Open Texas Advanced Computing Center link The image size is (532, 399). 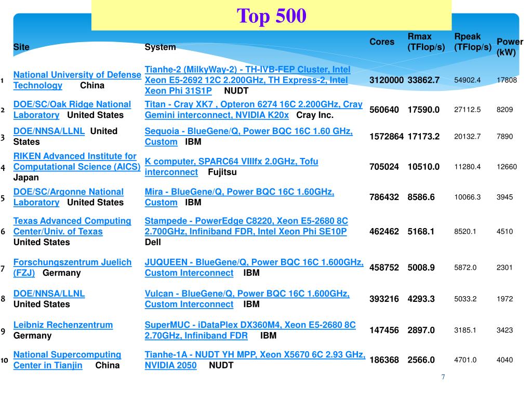click(x=72, y=227)
